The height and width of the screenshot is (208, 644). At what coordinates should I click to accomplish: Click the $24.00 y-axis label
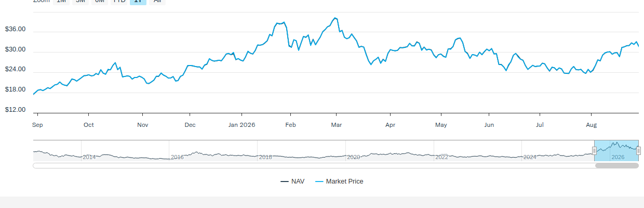point(15,69)
